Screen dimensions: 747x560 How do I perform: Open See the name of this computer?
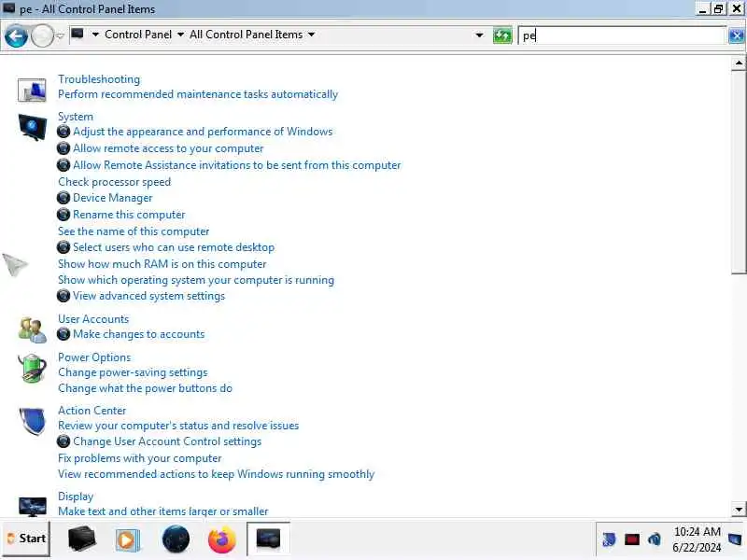click(134, 231)
